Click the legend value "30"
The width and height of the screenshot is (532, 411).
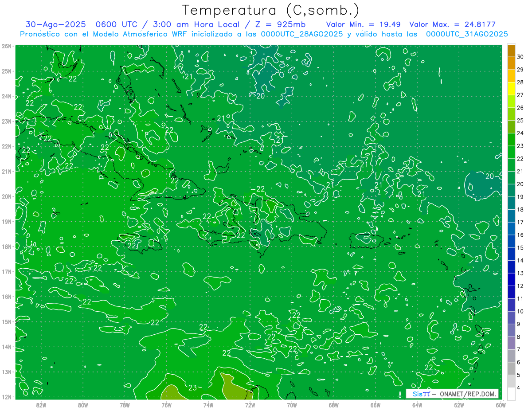[520, 57]
